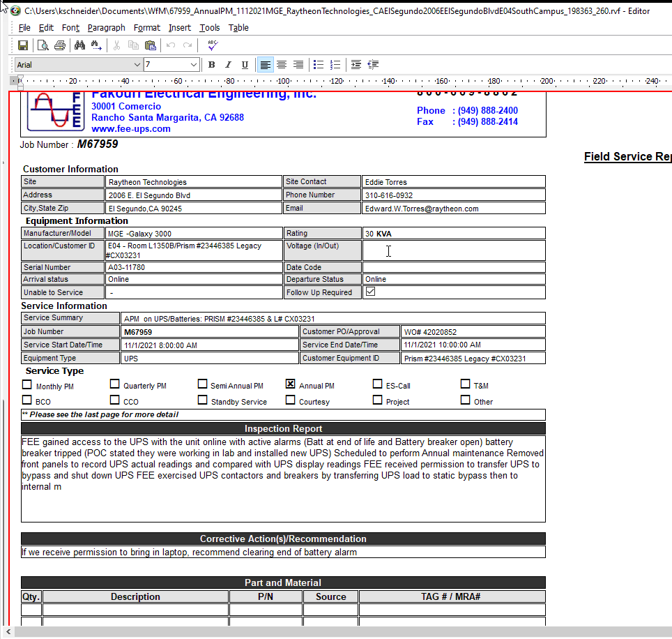Check the Project box
Screen dimensions: 672x639
pyautogui.click(x=377, y=400)
